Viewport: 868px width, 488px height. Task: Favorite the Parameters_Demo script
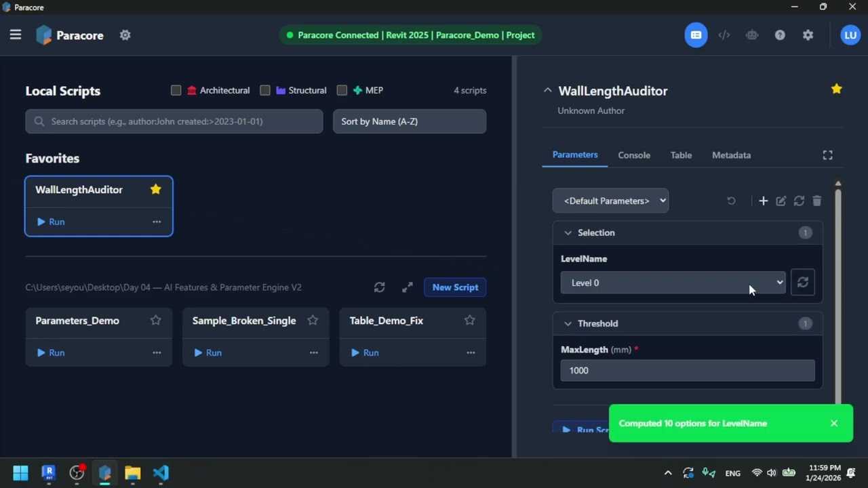156,320
